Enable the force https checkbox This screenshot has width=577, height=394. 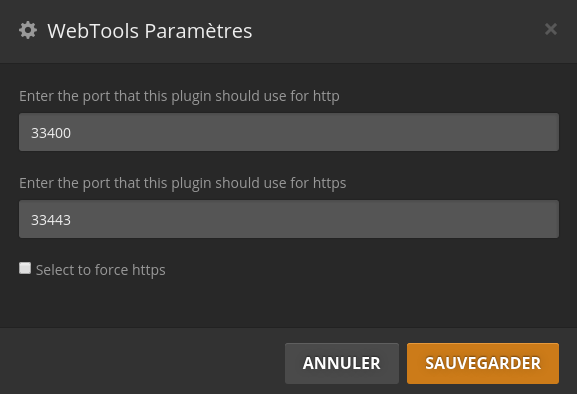[x=25, y=268]
